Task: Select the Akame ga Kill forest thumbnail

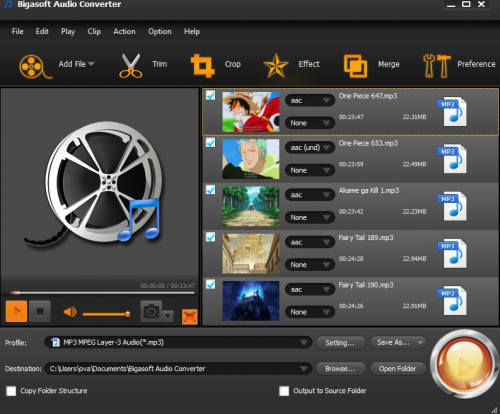Action: pyautogui.click(x=251, y=206)
